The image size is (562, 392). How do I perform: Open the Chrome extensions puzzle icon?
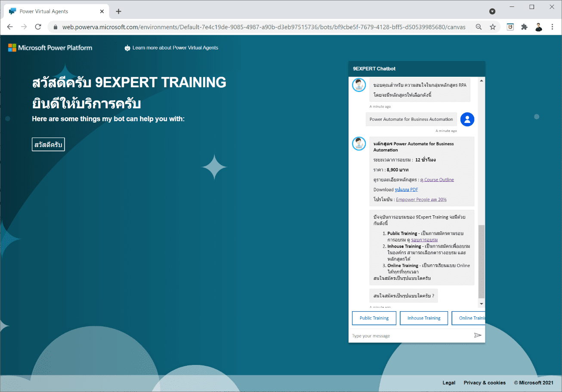click(x=524, y=26)
